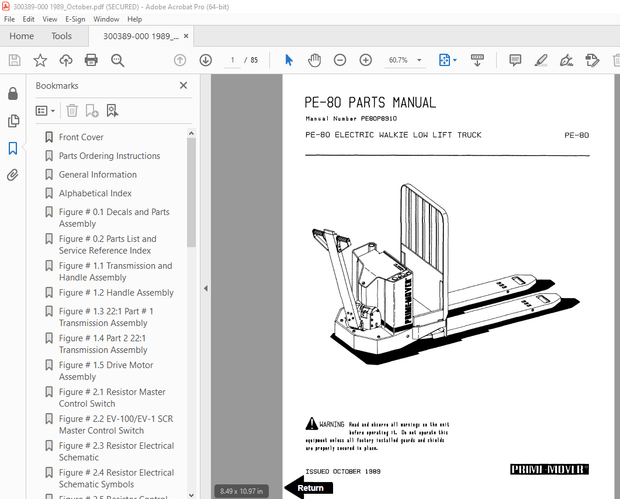620x499 pixels.
Task: Click the fit page view icon
Action: [x=444, y=60]
